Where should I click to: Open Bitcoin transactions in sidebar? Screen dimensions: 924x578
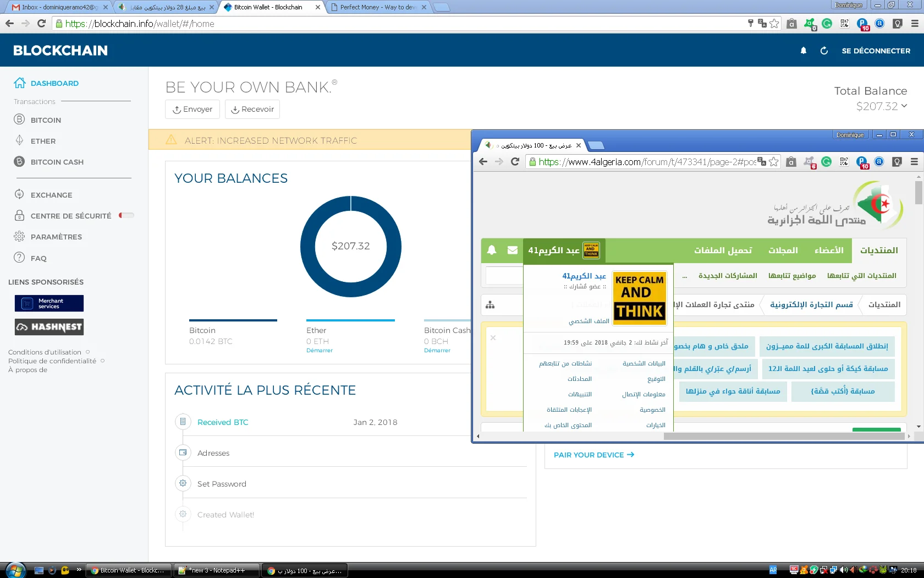(x=46, y=120)
